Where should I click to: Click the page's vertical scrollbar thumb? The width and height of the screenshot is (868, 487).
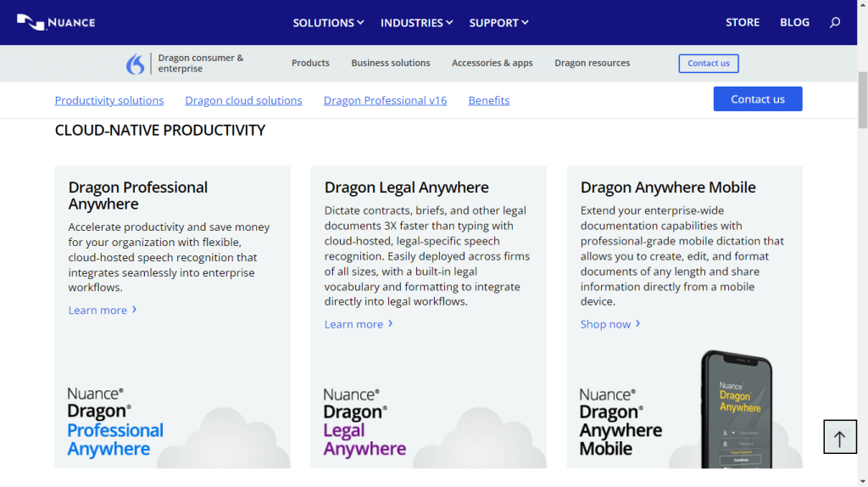point(862,100)
